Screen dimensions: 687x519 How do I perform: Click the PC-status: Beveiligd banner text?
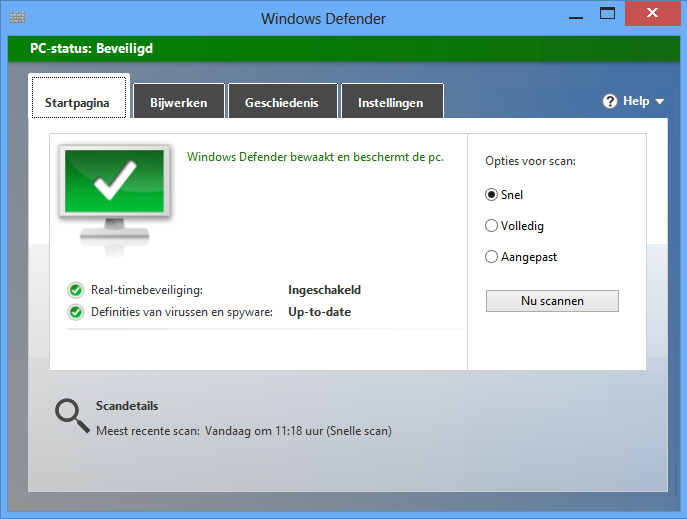click(92, 49)
